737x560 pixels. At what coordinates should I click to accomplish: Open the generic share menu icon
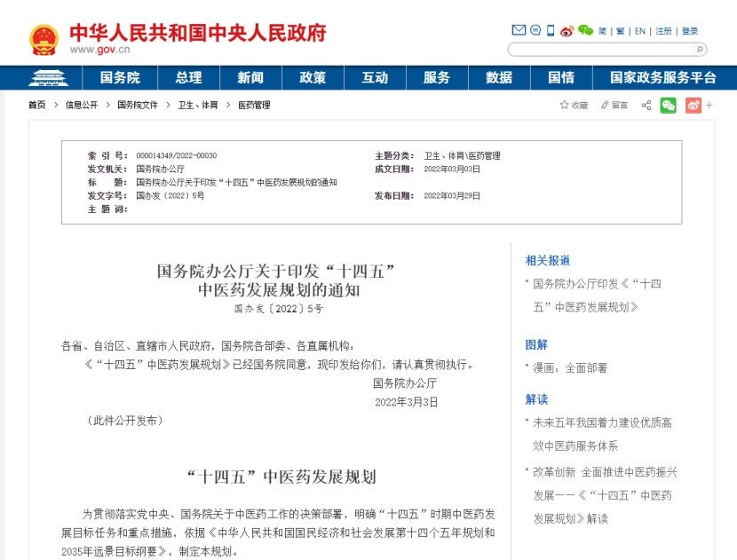tap(645, 105)
